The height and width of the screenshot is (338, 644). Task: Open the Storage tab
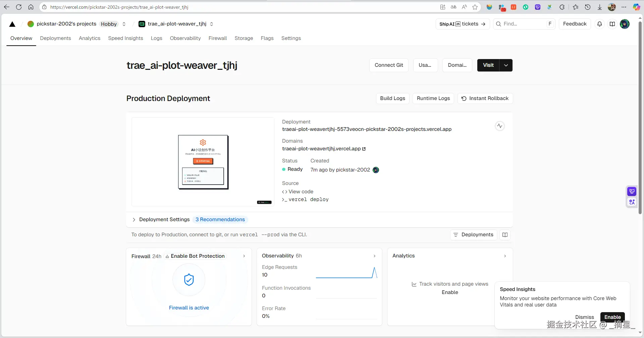tap(244, 38)
